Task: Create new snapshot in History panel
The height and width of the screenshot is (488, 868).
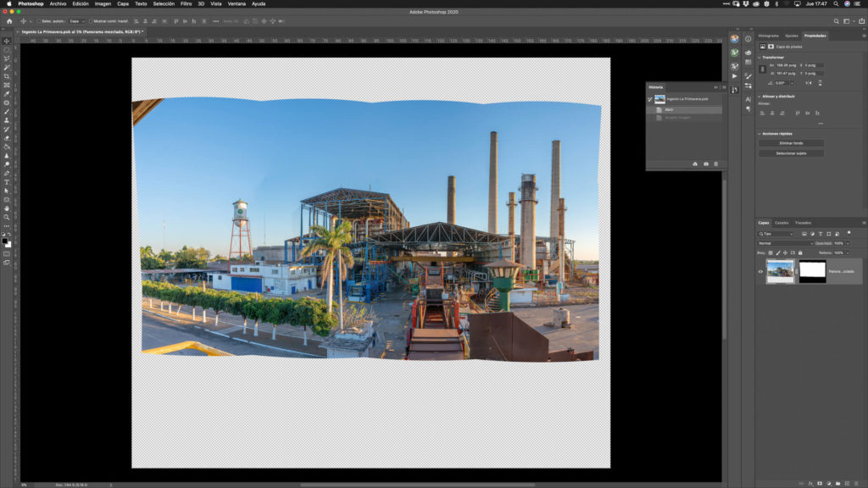Action: pyautogui.click(x=706, y=164)
